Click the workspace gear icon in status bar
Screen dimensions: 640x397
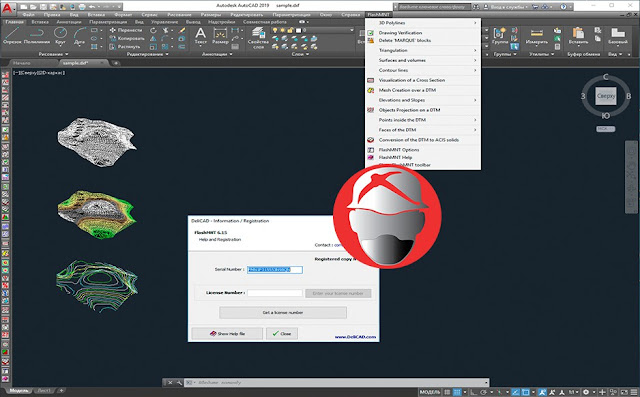pos(586,392)
